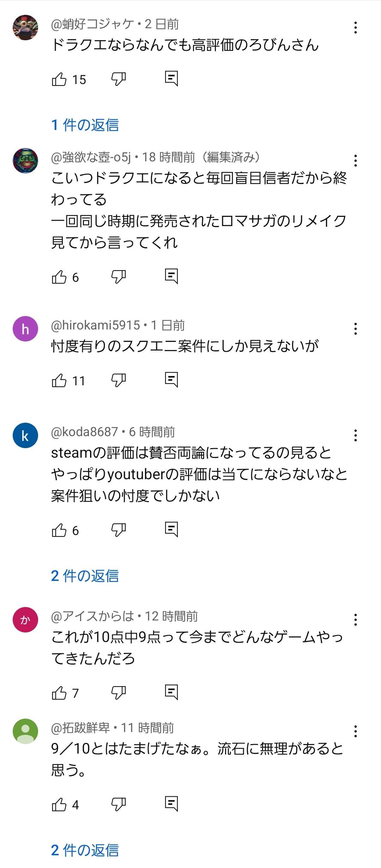Viewport: 381px width, 868px height.
Task: Like the @アイスからは comment with 7 likes
Action: pyautogui.click(x=59, y=692)
